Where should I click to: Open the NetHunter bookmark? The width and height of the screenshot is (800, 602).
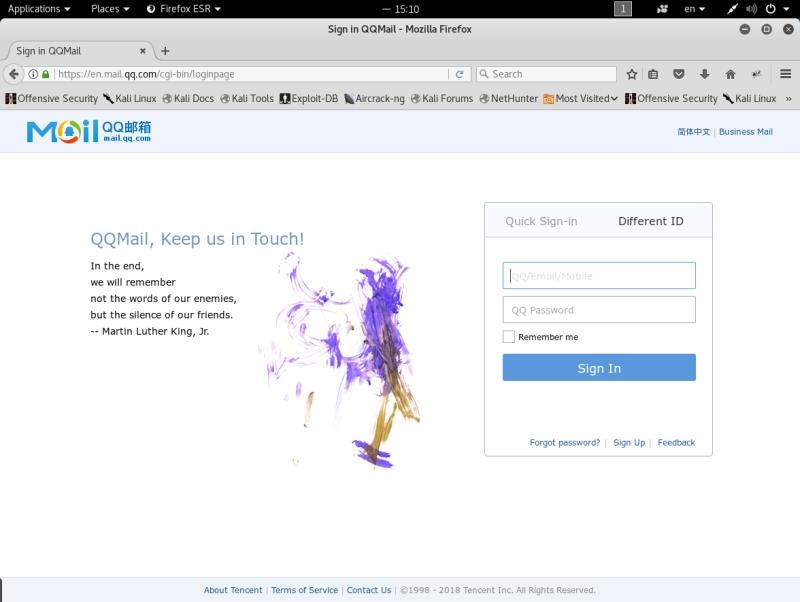point(509,99)
